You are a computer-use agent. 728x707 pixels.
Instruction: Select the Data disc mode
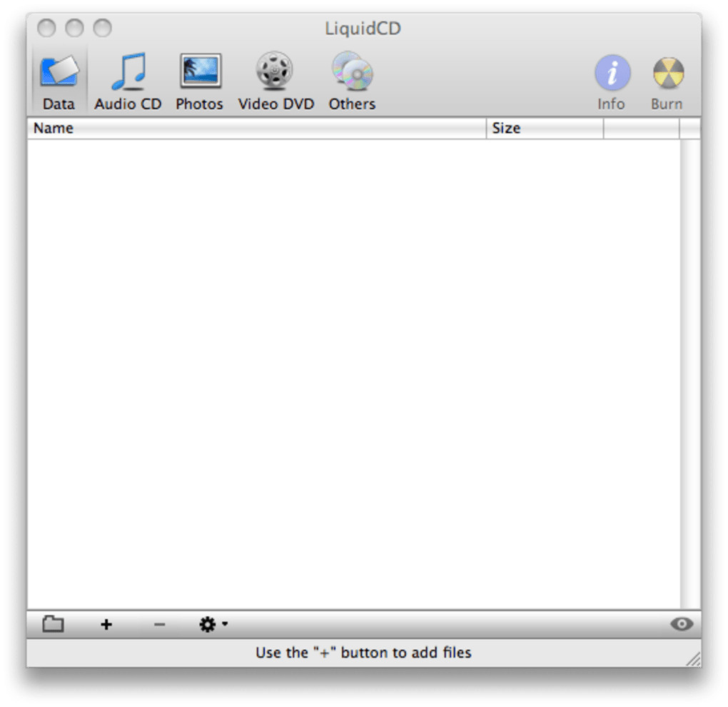(59, 81)
